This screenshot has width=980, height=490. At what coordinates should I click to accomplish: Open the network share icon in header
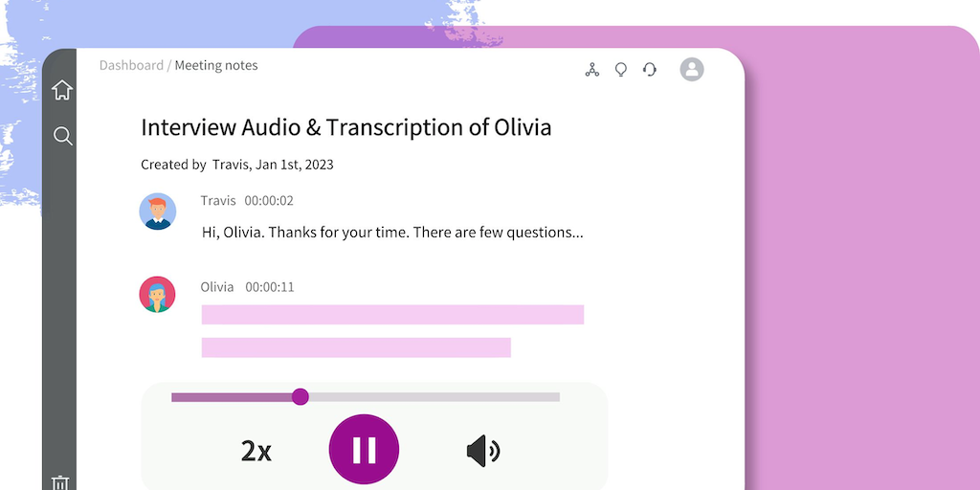pos(592,70)
